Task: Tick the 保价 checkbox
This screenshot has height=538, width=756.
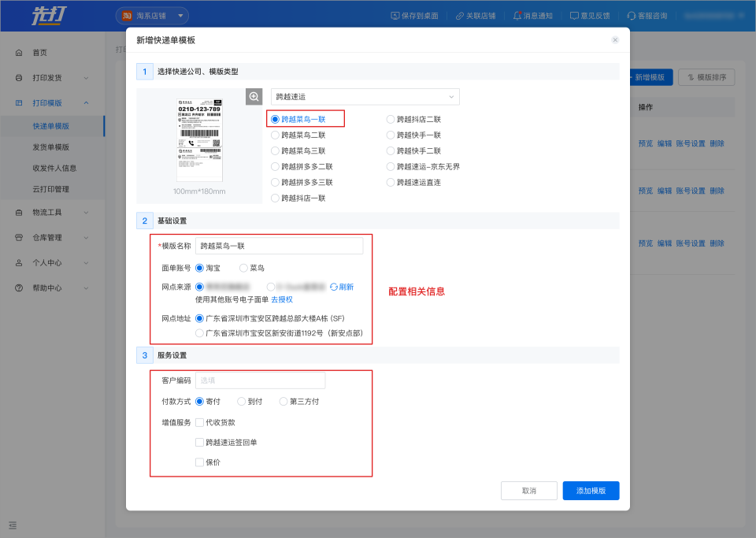Action: coord(199,462)
